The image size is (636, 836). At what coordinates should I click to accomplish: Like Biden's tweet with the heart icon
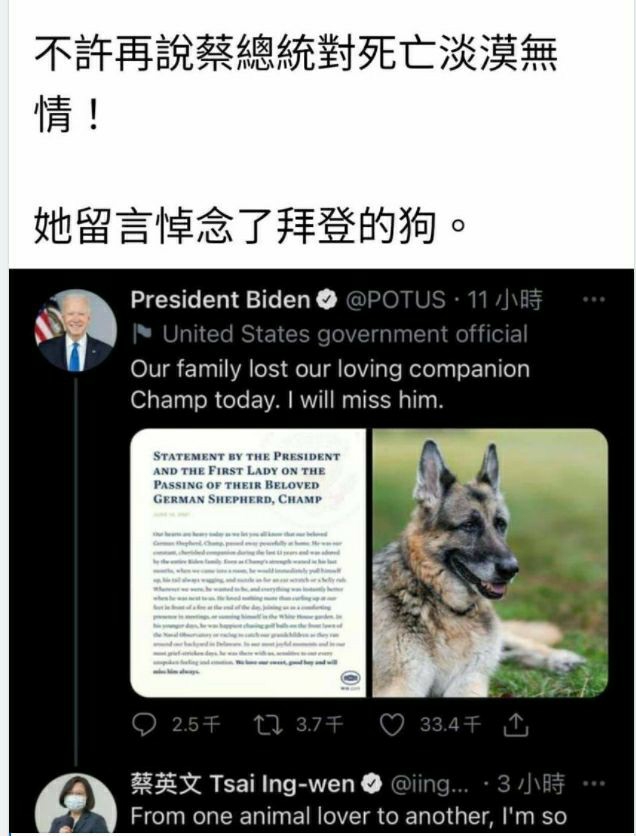point(392,725)
